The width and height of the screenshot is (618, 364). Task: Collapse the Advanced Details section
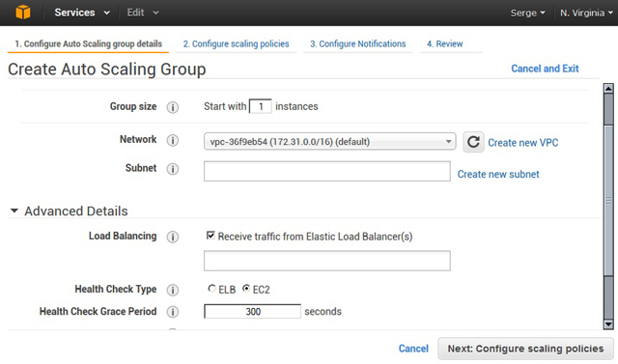tap(14, 210)
